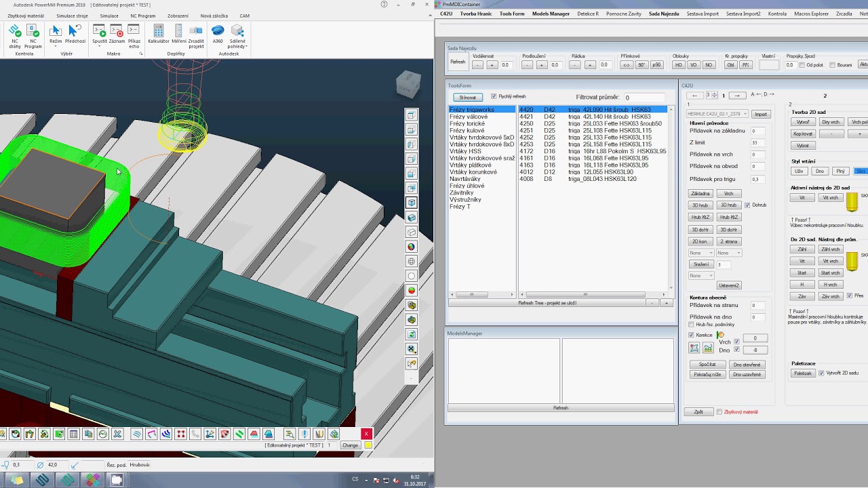Toggle the Vytvořit 2D sadu checkbox
Viewport: 868px width, 488px height.
click(821, 373)
